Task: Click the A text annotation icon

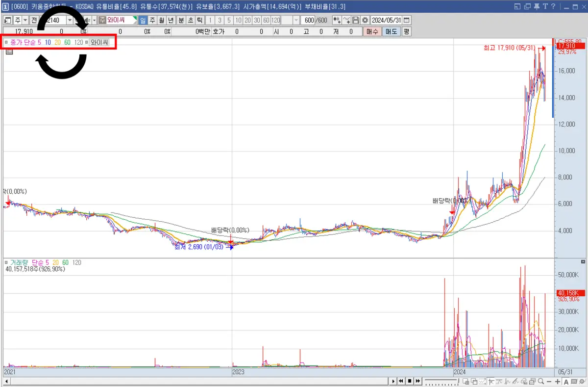Action: click(566, 381)
